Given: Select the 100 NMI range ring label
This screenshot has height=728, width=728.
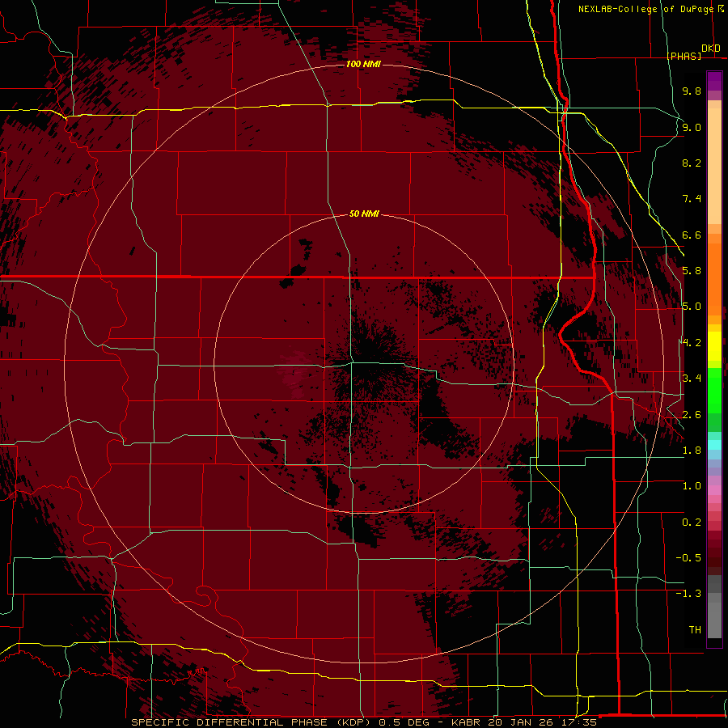Looking at the screenshot, I should click(363, 64).
